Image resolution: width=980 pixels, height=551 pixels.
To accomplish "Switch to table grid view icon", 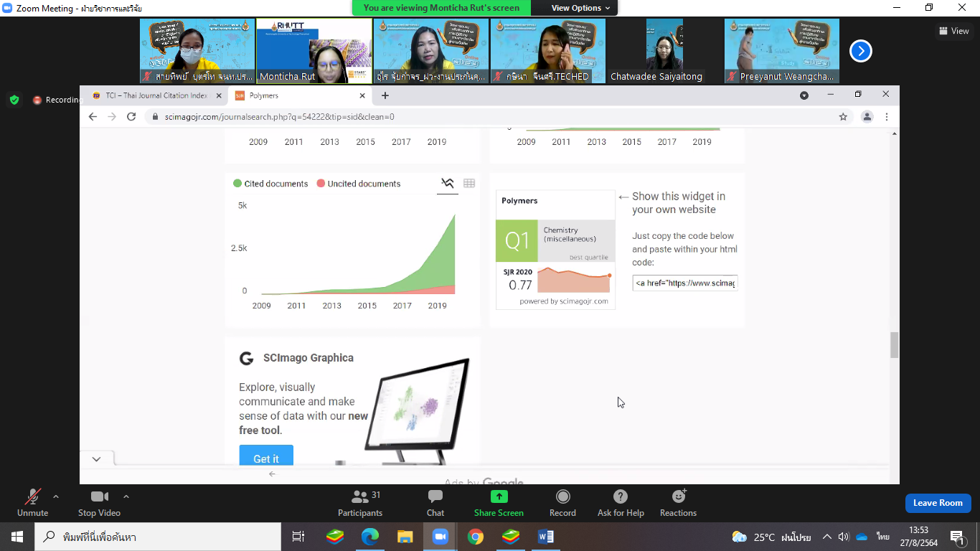I will coord(469,184).
